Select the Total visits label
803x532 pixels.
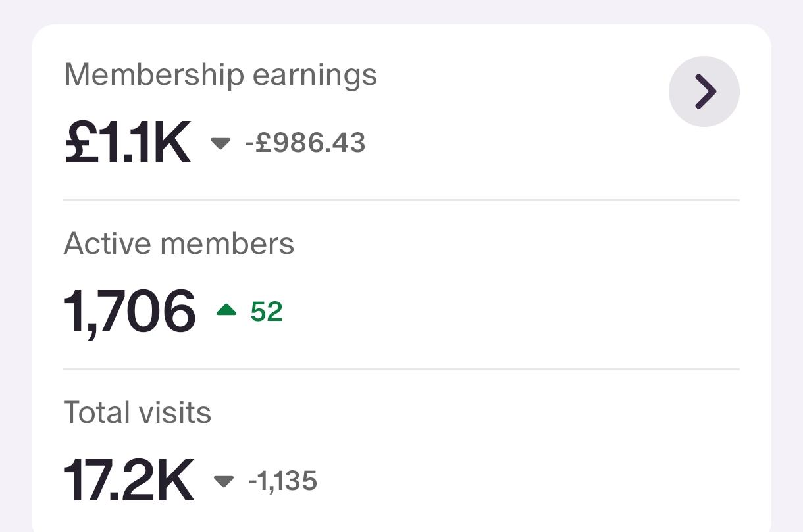click(138, 413)
